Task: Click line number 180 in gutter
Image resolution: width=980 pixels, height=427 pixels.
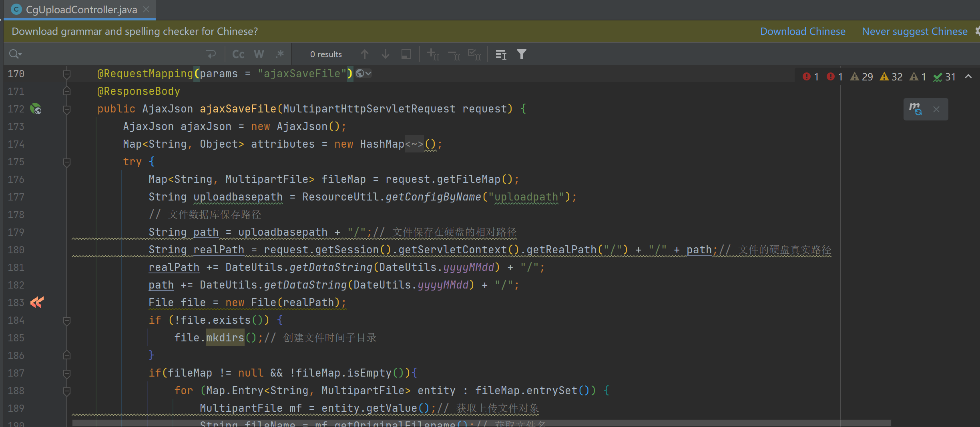Action: [16, 250]
